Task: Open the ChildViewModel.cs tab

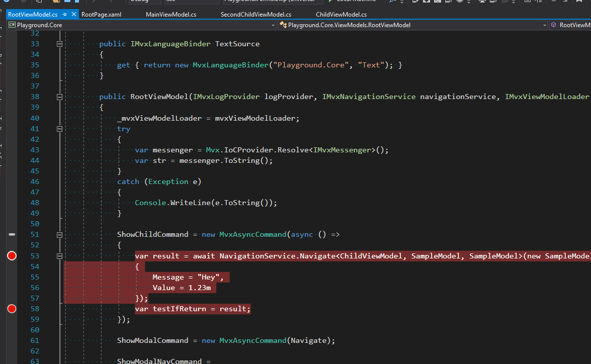Action: point(341,14)
